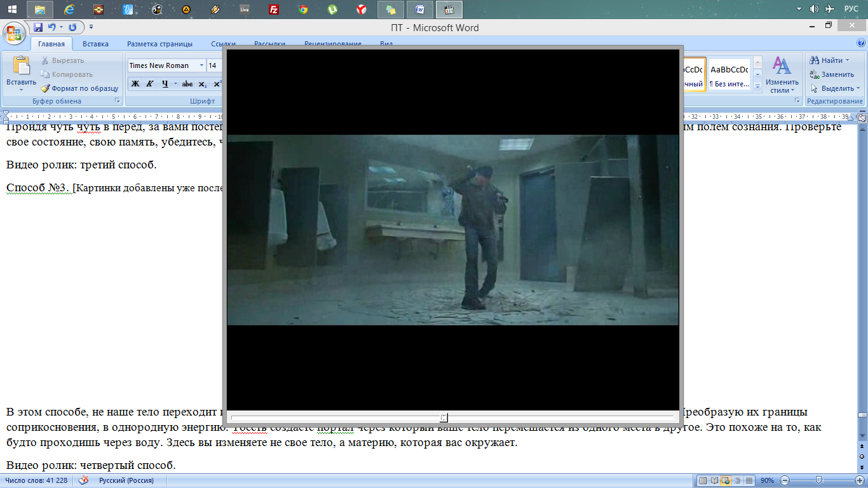Open system volume speaker icon
Screen dimensions: 868x488
[814, 9]
